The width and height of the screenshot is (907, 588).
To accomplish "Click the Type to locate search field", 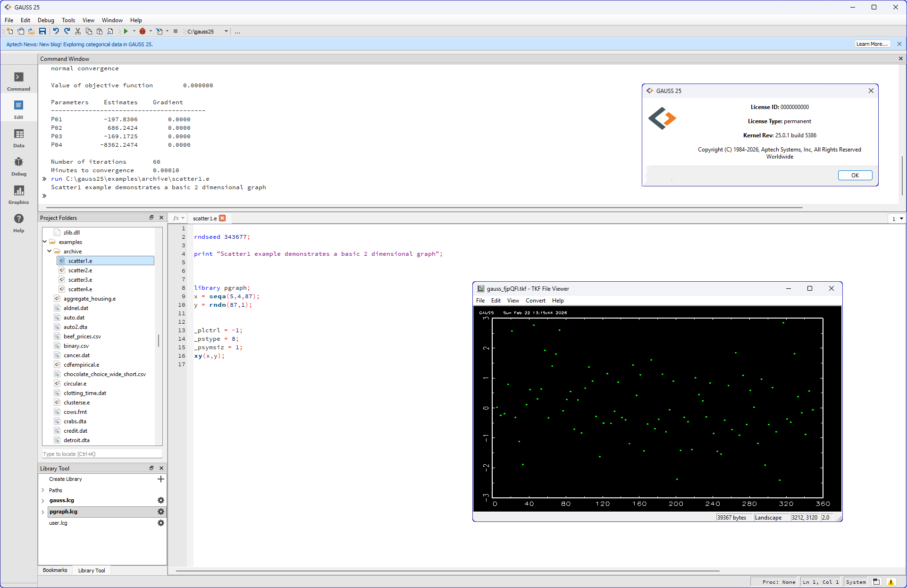I will [102, 454].
